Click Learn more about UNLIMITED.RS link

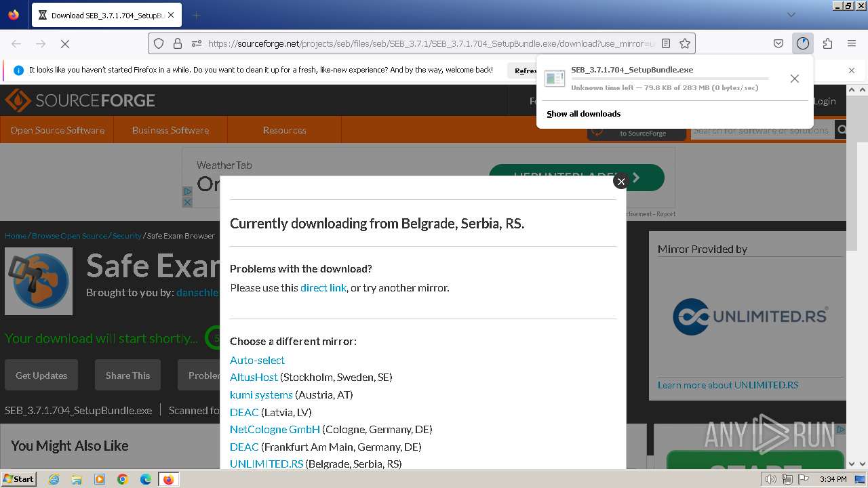pyautogui.click(x=728, y=385)
